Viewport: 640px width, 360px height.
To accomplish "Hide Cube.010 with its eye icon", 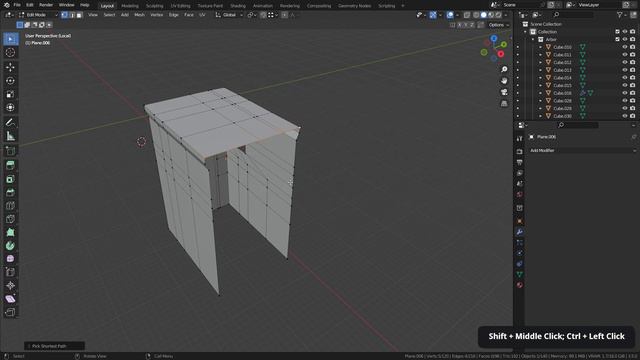I will pyautogui.click(x=624, y=47).
